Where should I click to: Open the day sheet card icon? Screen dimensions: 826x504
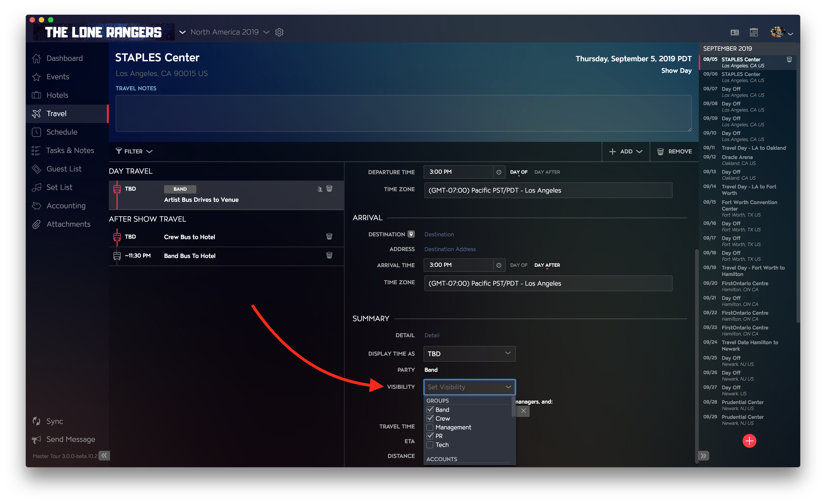pos(735,32)
